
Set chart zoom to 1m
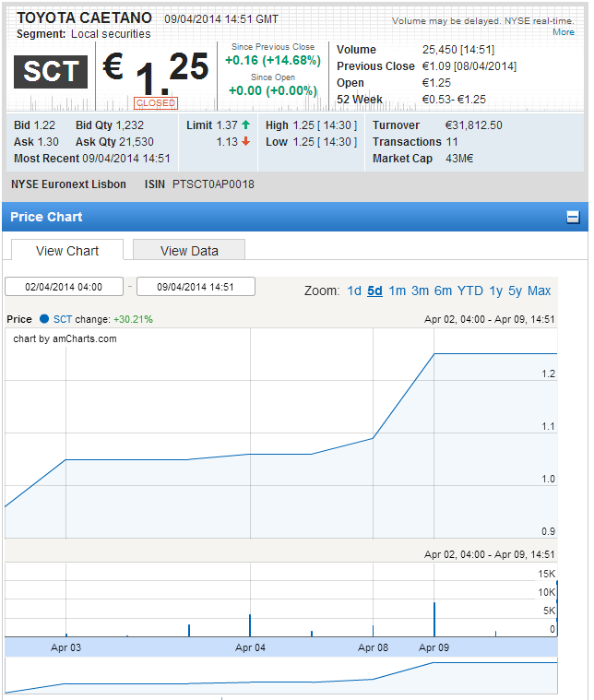click(x=397, y=291)
